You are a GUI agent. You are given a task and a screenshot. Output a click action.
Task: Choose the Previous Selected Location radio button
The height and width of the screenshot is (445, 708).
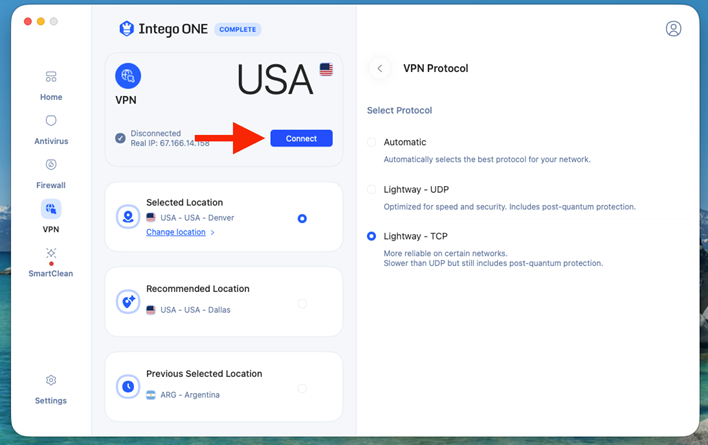tap(302, 388)
